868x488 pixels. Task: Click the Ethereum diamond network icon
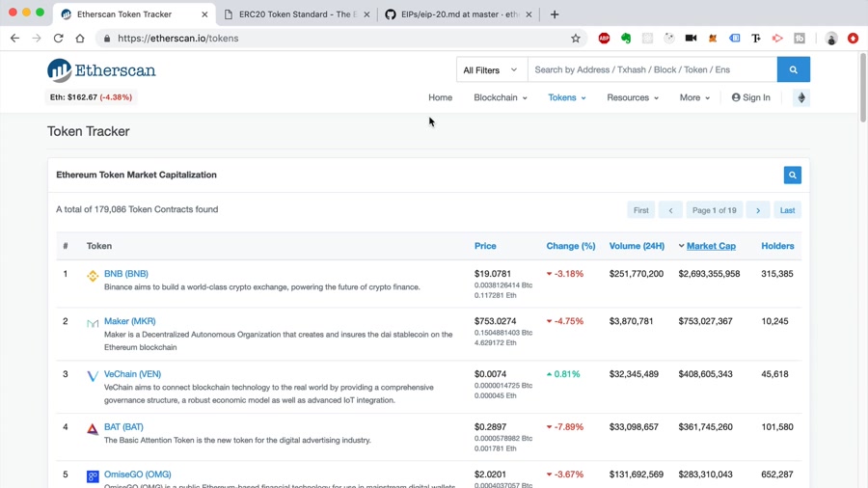click(800, 97)
